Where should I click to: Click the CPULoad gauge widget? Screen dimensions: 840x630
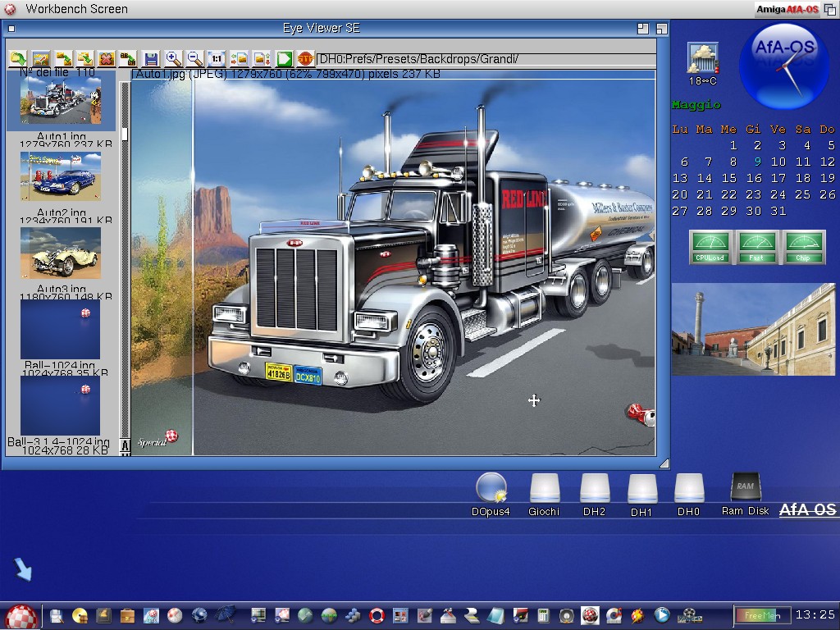[710, 247]
